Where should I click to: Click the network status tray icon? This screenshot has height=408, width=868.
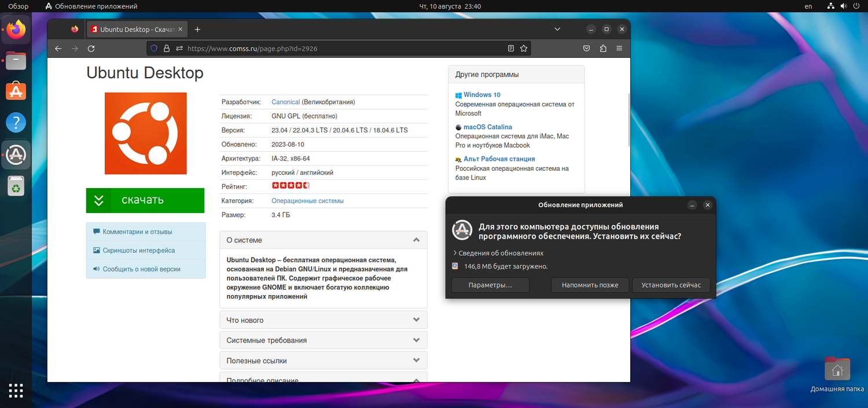831,6
